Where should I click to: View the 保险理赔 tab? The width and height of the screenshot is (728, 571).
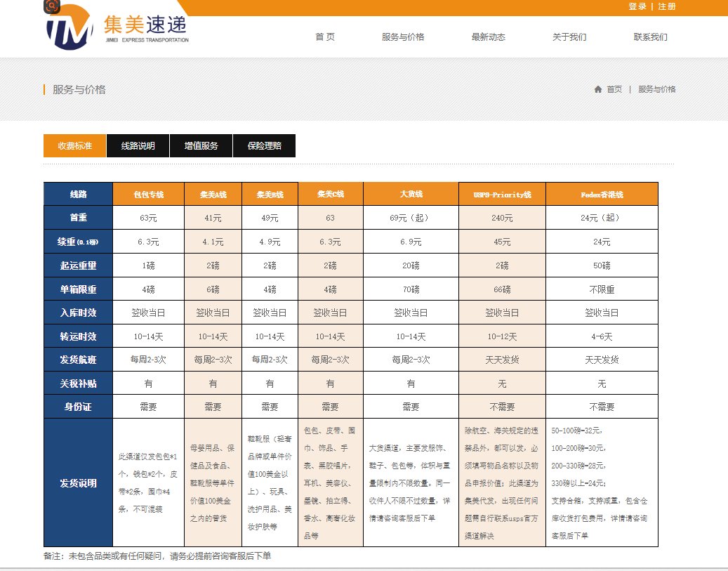(x=265, y=145)
